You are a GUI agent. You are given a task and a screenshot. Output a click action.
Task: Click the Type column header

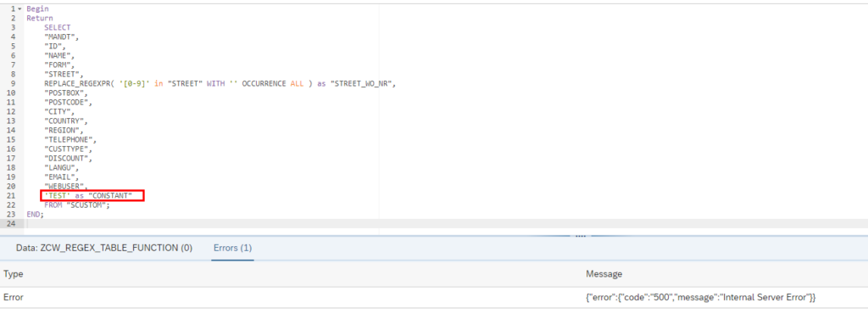(14, 274)
